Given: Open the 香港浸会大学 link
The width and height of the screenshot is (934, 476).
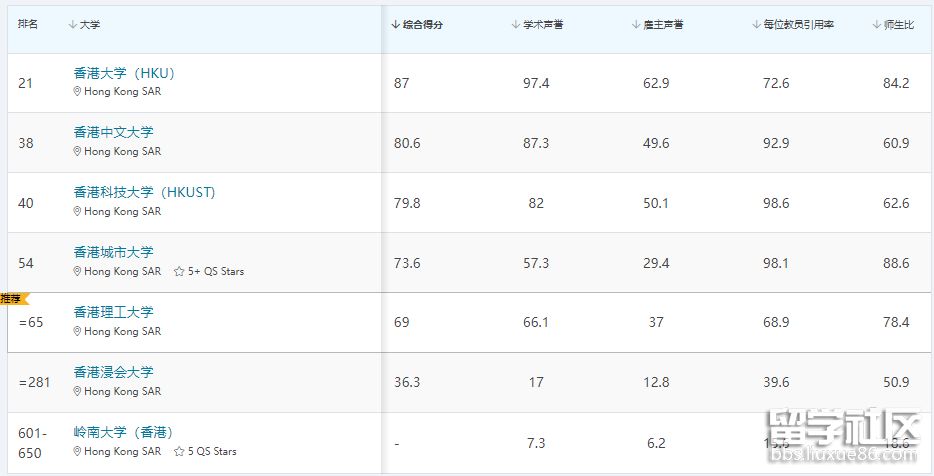Looking at the screenshot, I should coord(113,372).
